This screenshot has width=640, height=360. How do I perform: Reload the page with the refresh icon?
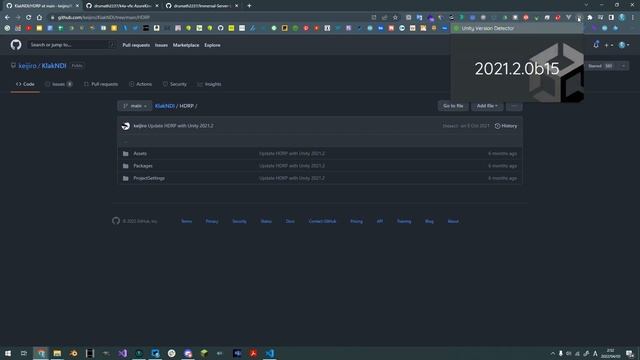tap(29, 18)
